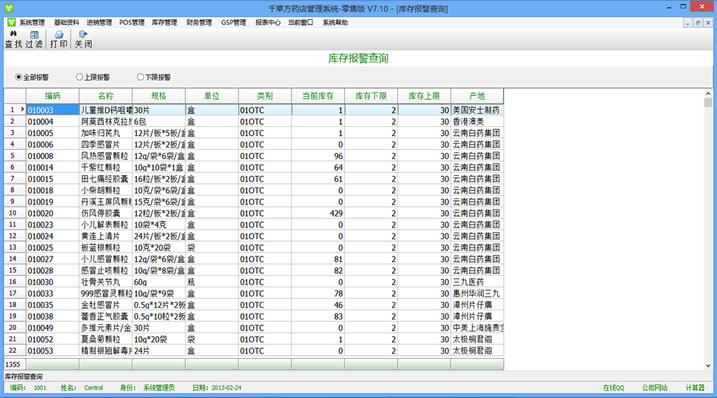
Task: Sort by the 名称 column header
Action: (x=106, y=96)
